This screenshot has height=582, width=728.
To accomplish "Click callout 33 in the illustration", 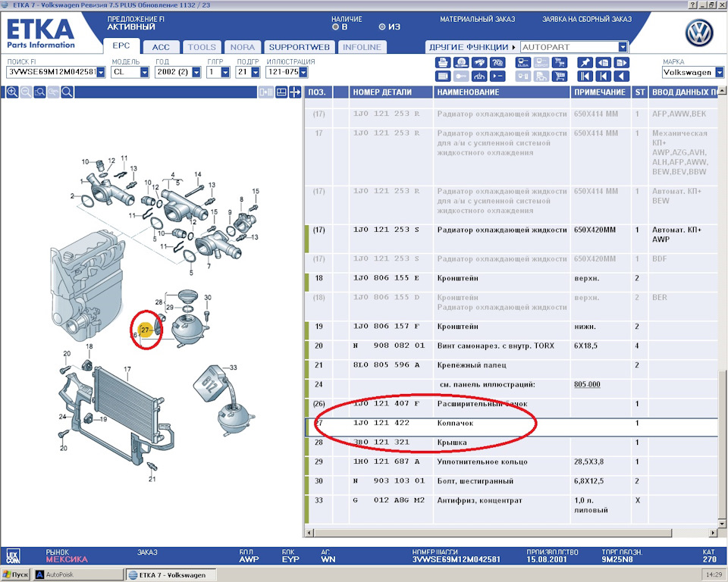I will [x=233, y=368].
